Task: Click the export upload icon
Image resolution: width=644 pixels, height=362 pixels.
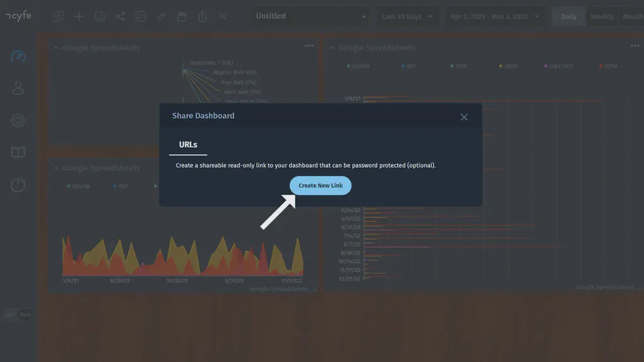Action: (x=202, y=16)
